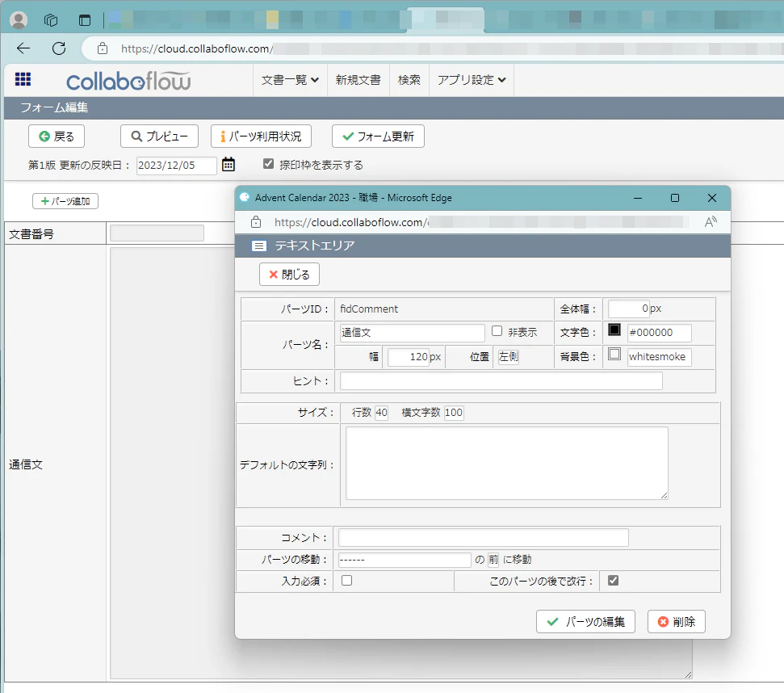This screenshot has height=693, width=784.
Task: Toggle the 入力必須 checkbox
Action: (346, 581)
